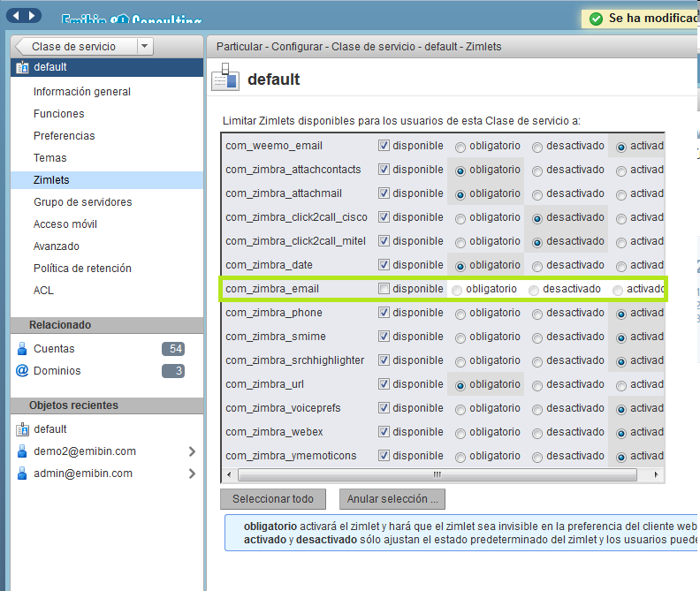Select desactivado for com_zimbra_date

tap(537, 266)
